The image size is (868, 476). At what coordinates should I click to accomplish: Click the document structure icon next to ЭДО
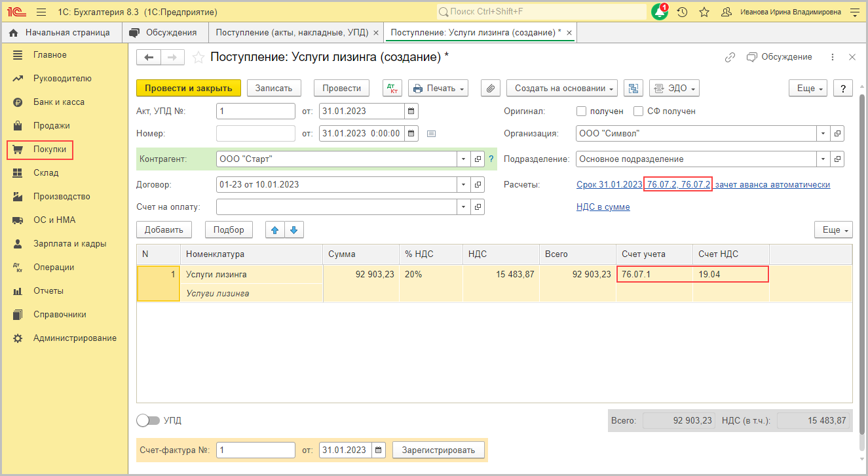[633, 88]
